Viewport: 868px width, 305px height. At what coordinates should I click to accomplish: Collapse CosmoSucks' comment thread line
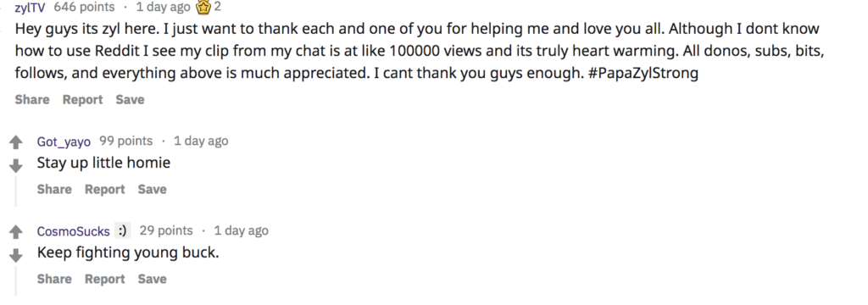pyautogui.click(x=15, y=281)
